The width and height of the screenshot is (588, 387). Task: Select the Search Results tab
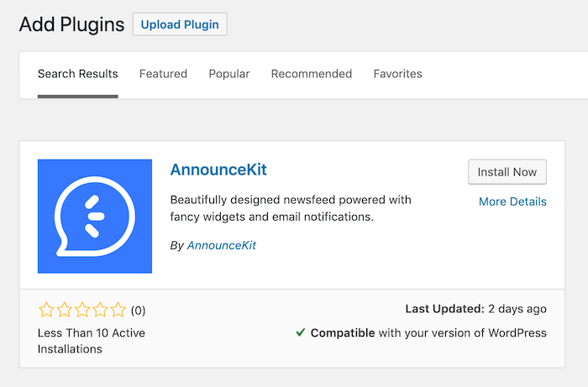click(78, 74)
